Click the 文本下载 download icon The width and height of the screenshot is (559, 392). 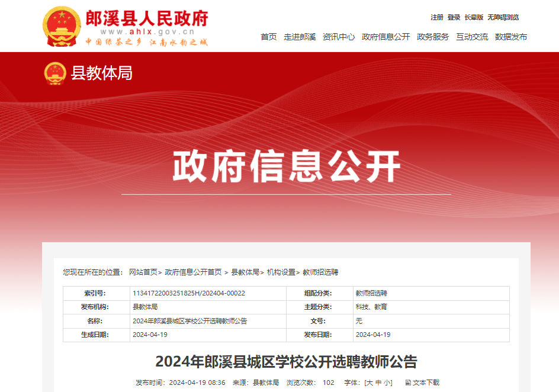coord(408,383)
